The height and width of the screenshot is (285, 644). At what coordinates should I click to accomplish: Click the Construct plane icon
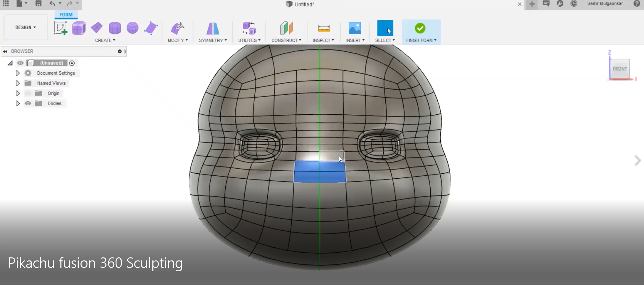click(286, 28)
